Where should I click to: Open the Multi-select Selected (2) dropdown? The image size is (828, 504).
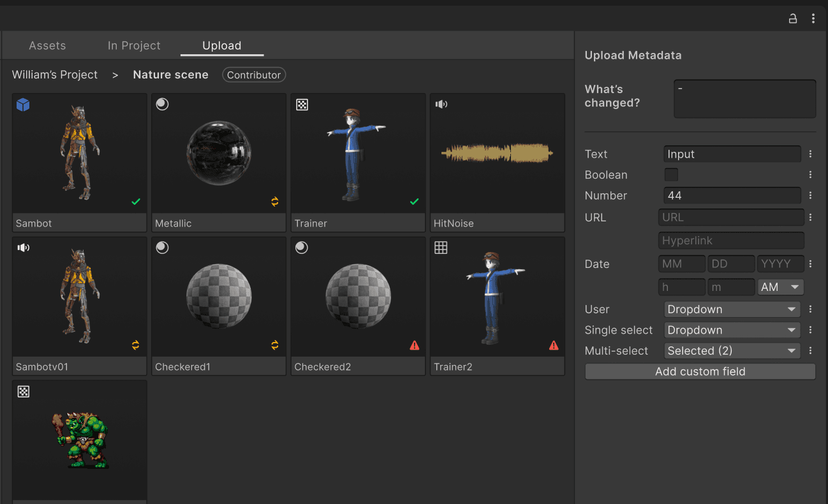pyautogui.click(x=732, y=350)
